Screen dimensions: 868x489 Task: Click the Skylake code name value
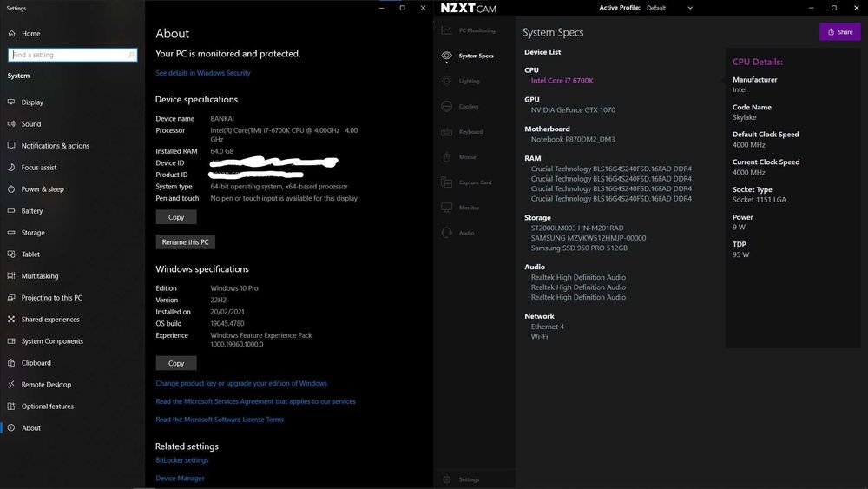[x=744, y=117]
